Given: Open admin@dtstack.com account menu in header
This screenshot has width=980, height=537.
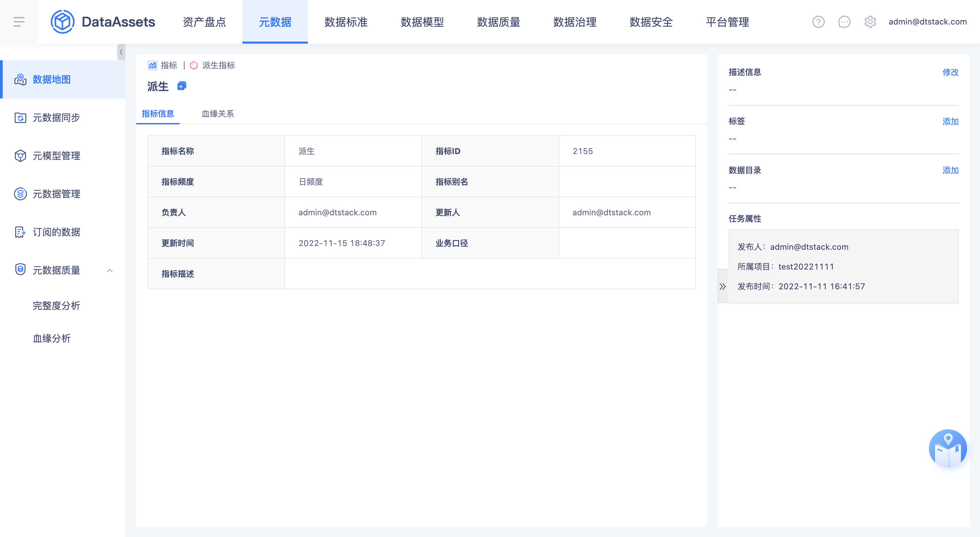Looking at the screenshot, I should click(928, 22).
